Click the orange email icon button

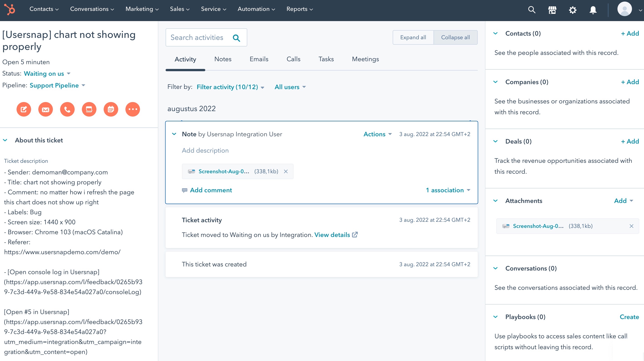[46, 110]
